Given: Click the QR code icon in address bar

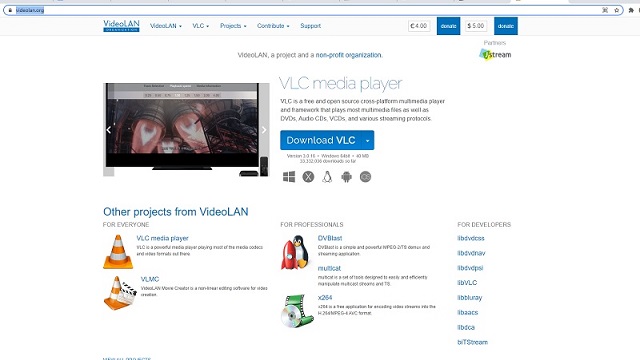Looking at the screenshot, I should pos(605,10).
